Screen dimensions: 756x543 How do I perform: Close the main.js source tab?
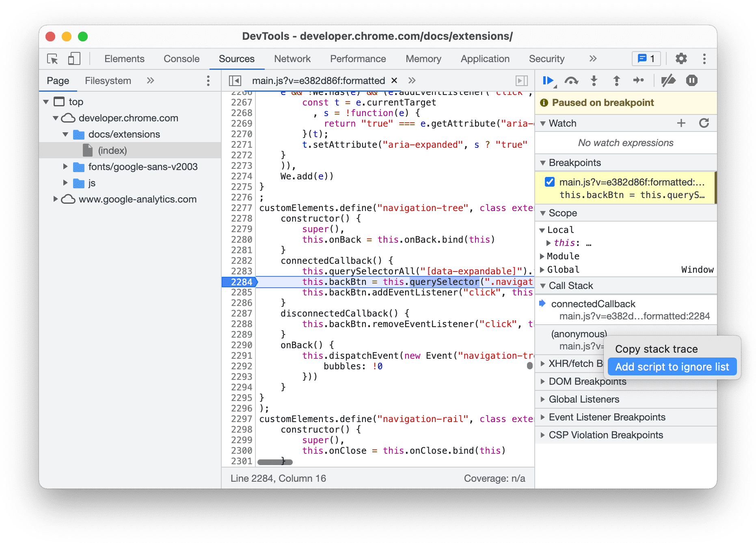pyautogui.click(x=394, y=80)
